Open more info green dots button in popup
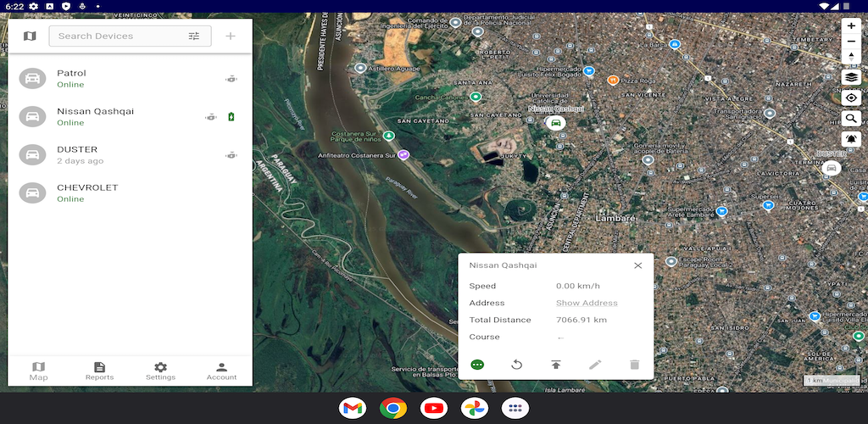 point(477,365)
